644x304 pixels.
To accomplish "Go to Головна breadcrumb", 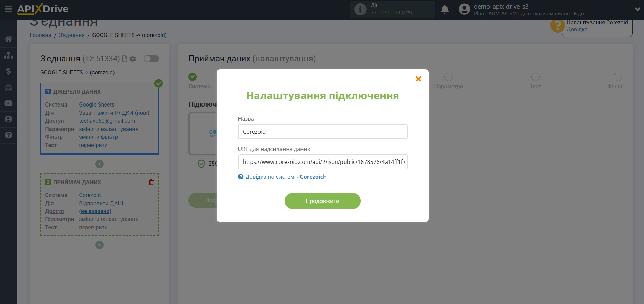I will [x=41, y=35].
